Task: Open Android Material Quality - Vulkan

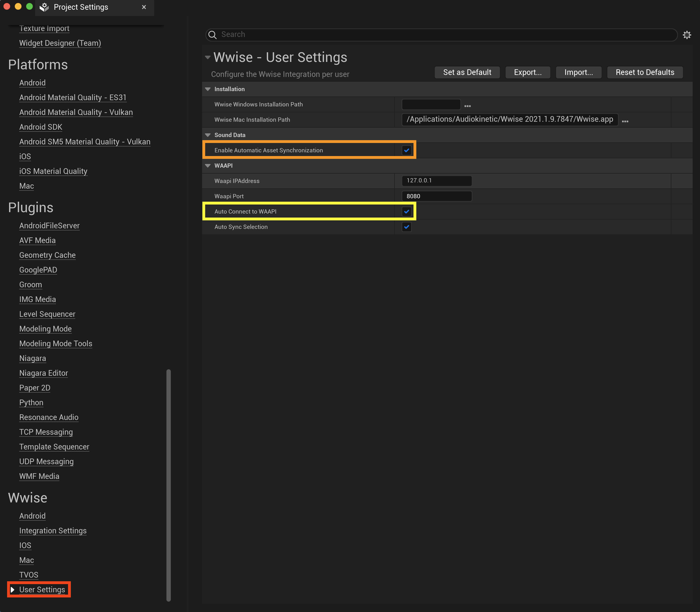Action: coord(76,112)
